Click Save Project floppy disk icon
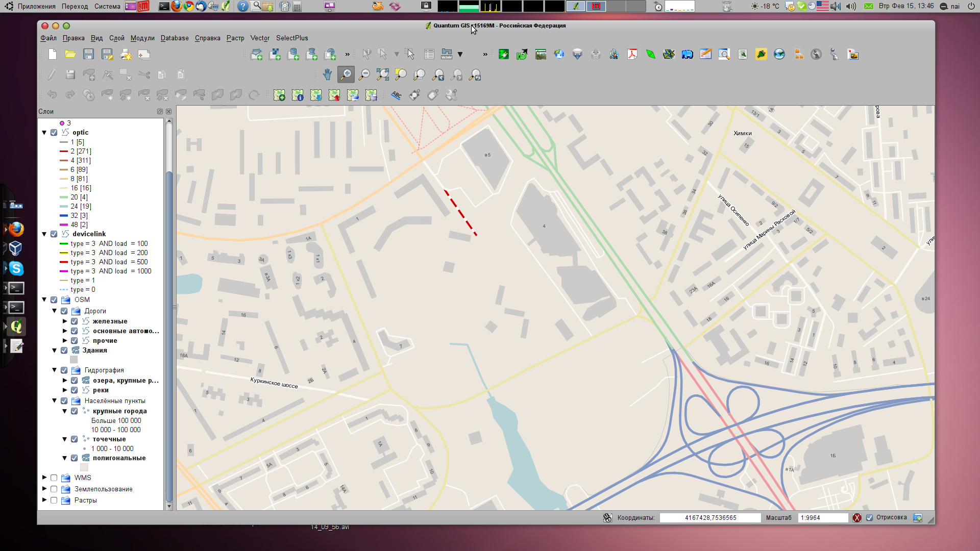 pyautogui.click(x=88, y=55)
